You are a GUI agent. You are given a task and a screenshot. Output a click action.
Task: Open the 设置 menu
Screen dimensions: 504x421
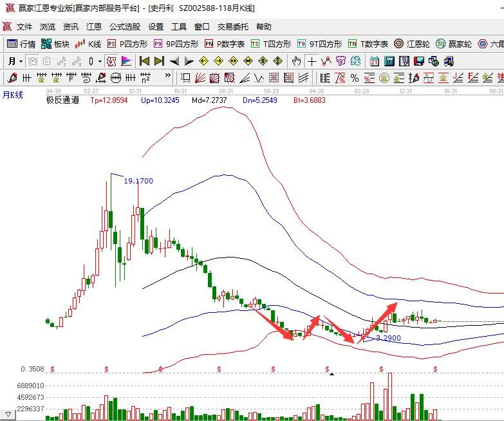tap(156, 26)
